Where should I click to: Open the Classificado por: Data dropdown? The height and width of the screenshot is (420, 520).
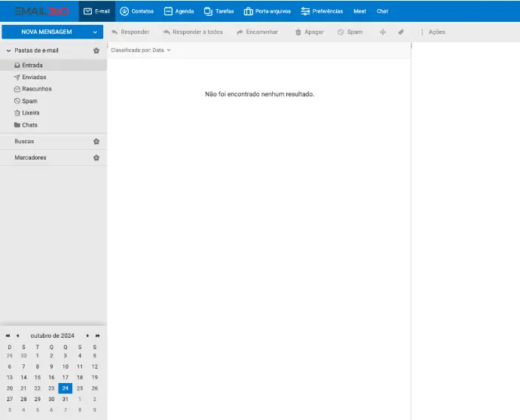[141, 50]
